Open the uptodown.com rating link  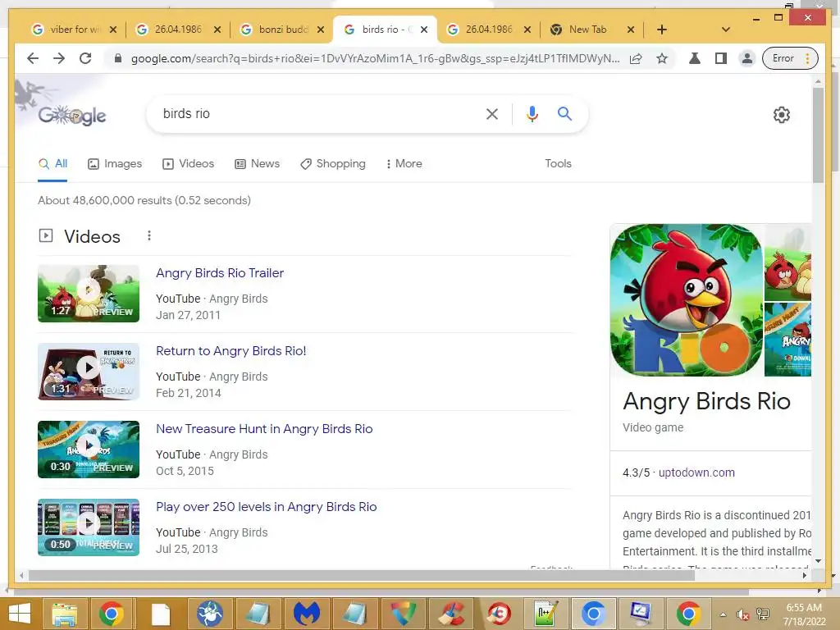[696, 472]
